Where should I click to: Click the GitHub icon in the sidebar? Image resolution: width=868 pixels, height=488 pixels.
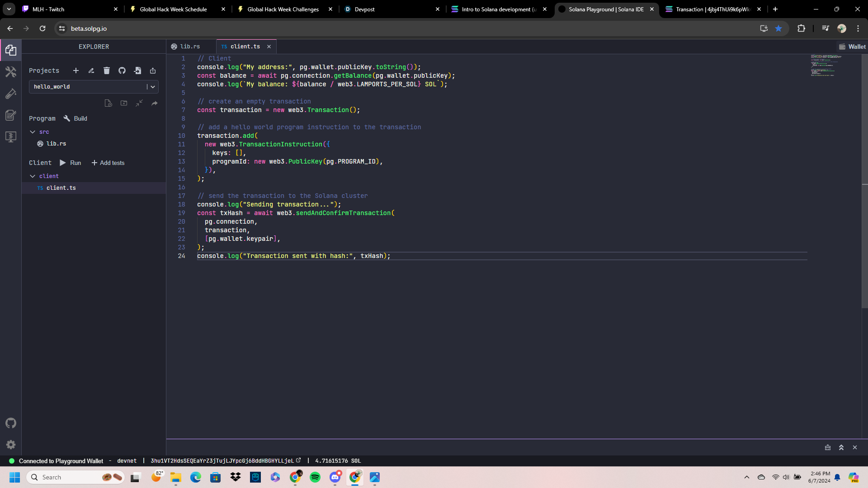[11, 423]
